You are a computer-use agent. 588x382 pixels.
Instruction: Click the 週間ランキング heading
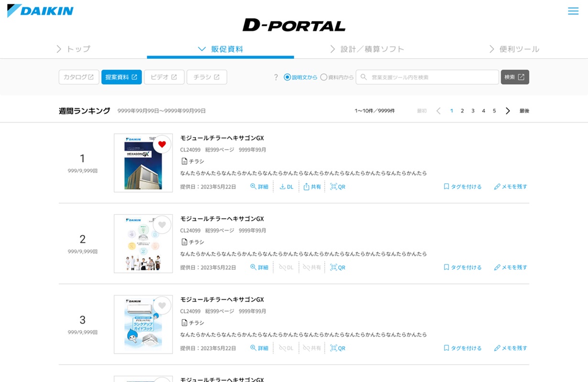(85, 111)
